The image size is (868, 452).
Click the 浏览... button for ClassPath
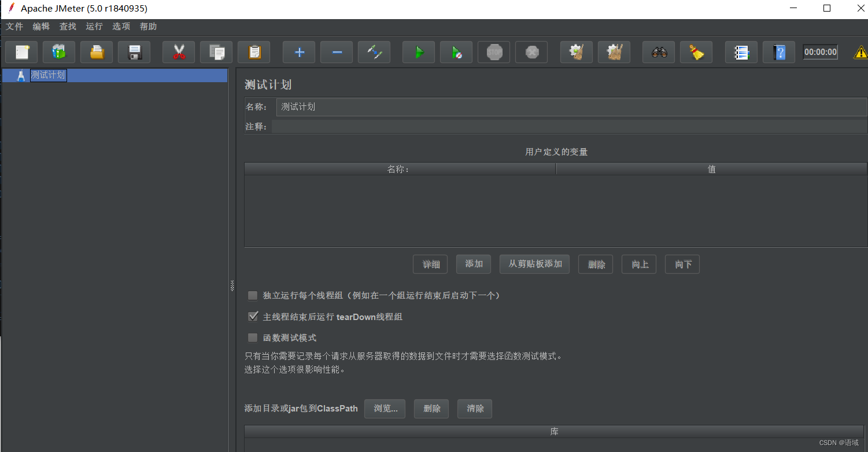coord(385,409)
